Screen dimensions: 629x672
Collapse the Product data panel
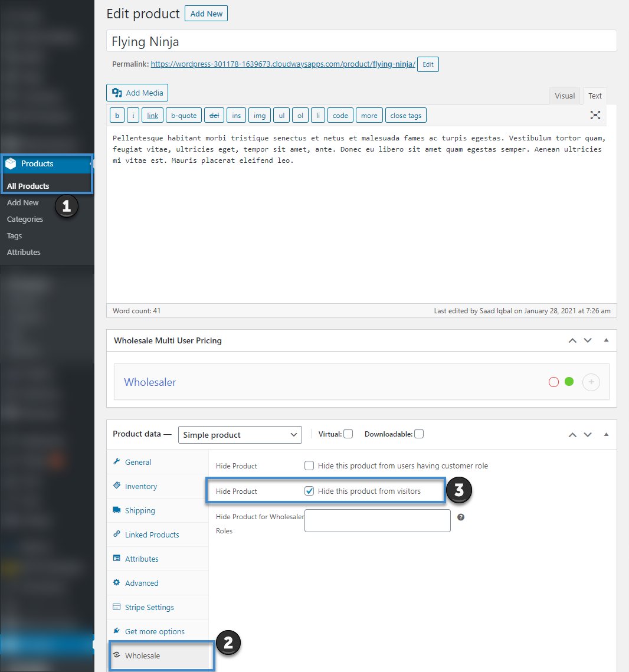coord(606,434)
